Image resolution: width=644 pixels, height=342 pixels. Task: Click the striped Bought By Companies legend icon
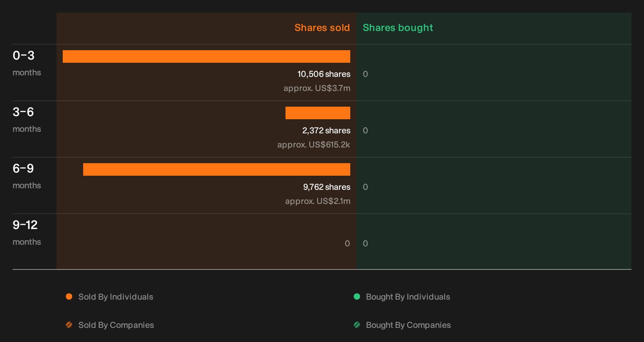(357, 325)
